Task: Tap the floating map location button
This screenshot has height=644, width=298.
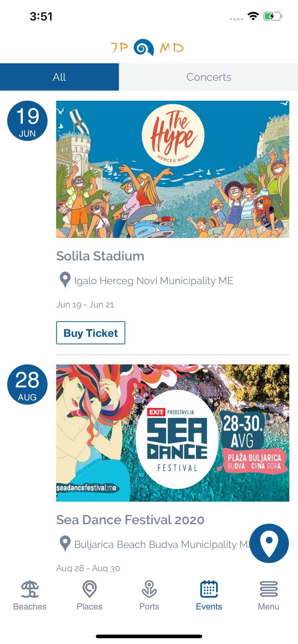Action: point(269,543)
